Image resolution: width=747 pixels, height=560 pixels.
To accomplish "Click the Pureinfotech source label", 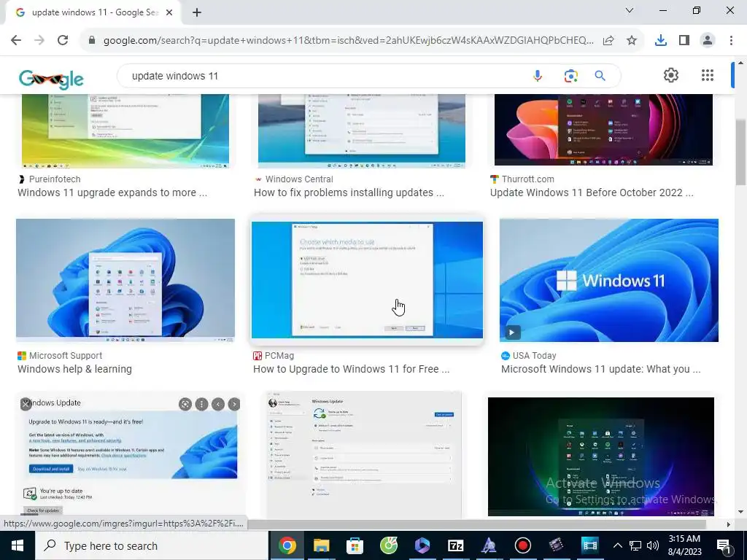I will pos(55,179).
